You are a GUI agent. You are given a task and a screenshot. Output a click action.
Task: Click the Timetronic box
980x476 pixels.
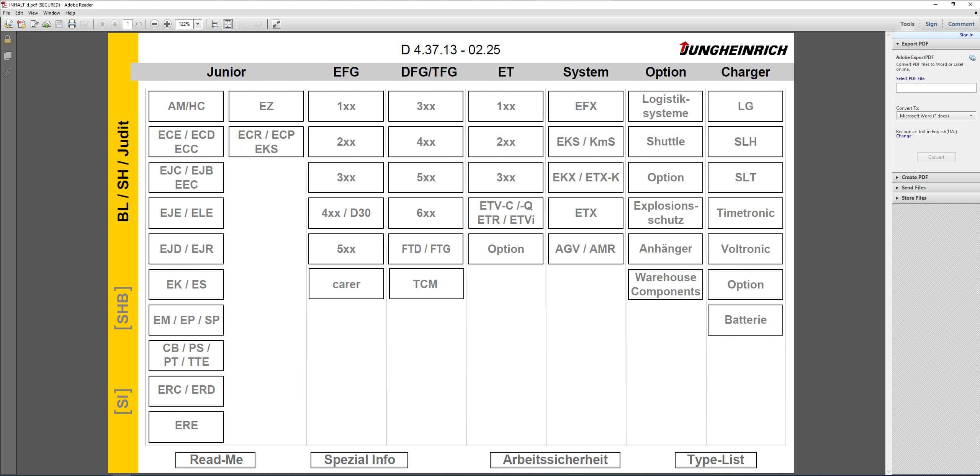(745, 213)
